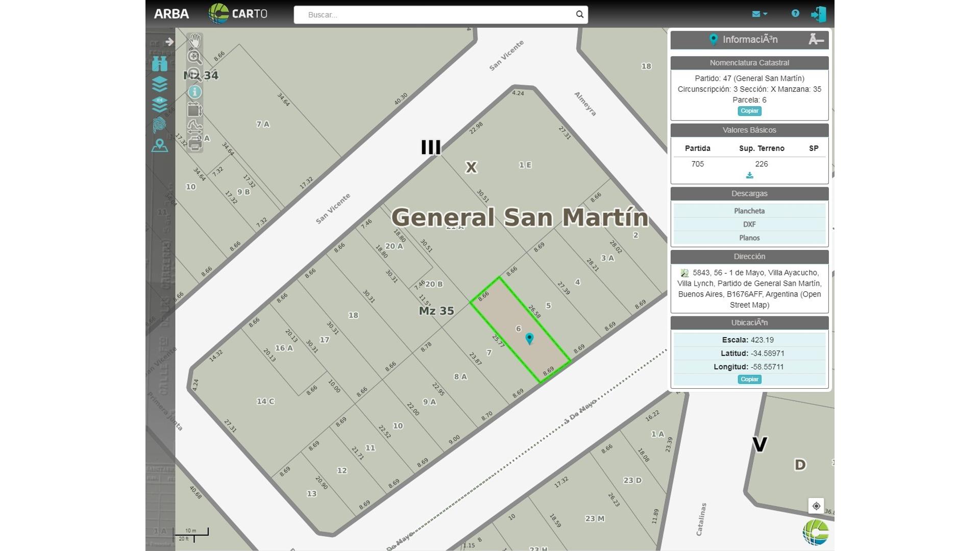Select the measure distance tool
980x551 pixels.
[194, 127]
